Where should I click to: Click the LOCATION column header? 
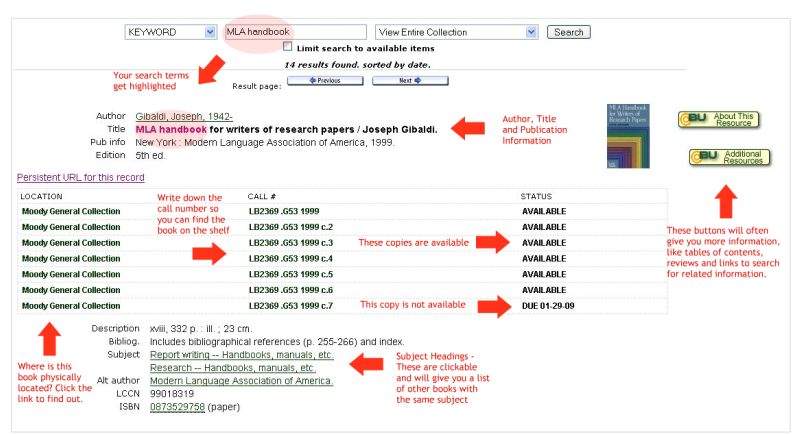point(41,196)
